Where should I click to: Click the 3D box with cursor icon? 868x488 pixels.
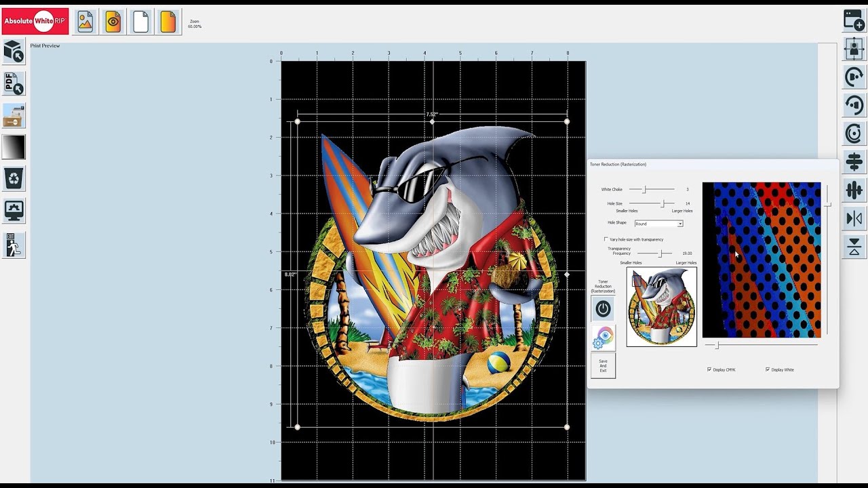click(x=14, y=52)
